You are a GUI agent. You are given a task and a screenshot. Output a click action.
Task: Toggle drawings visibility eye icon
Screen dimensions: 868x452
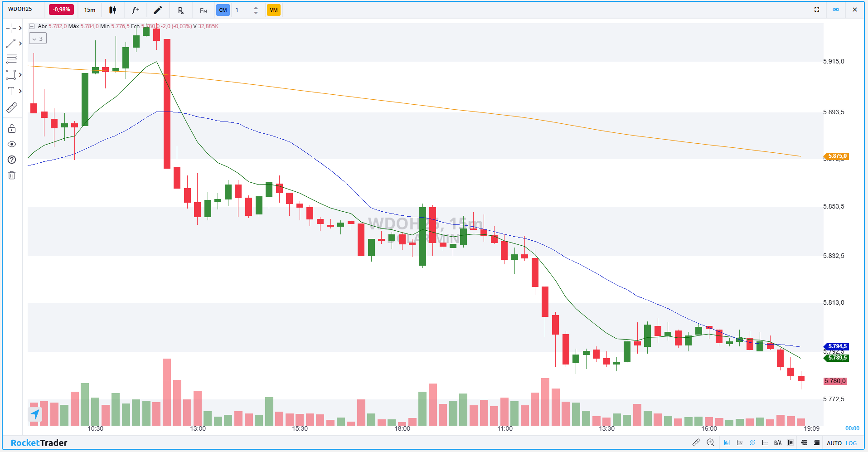click(12, 144)
